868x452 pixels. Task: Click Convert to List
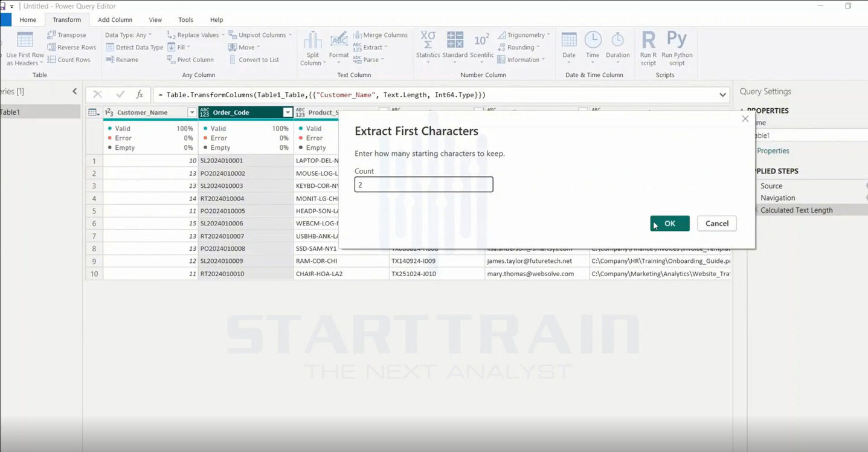click(x=254, y=60)
